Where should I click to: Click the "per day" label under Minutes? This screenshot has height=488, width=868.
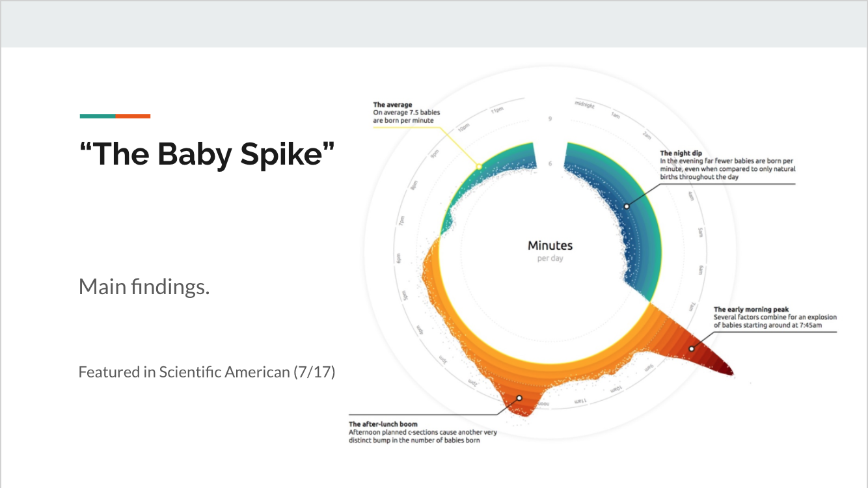[550, 258]
